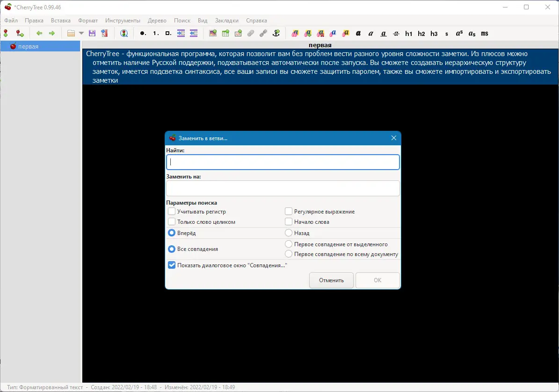
Task: Open the Вид menu
Action: point(203,20)
